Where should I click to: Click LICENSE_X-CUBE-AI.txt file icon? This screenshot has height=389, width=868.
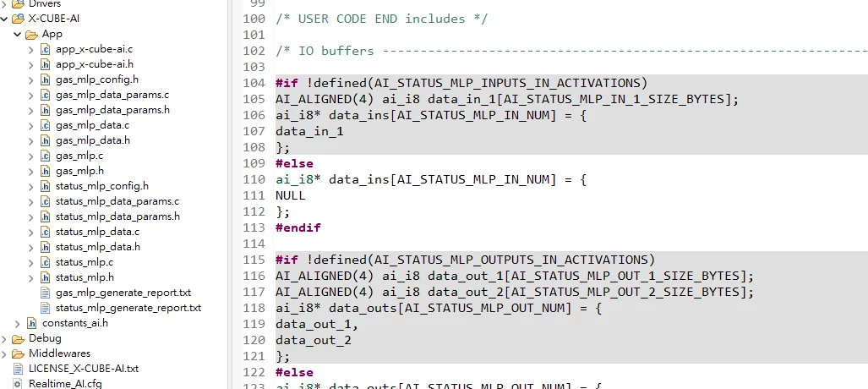[19, 369]
